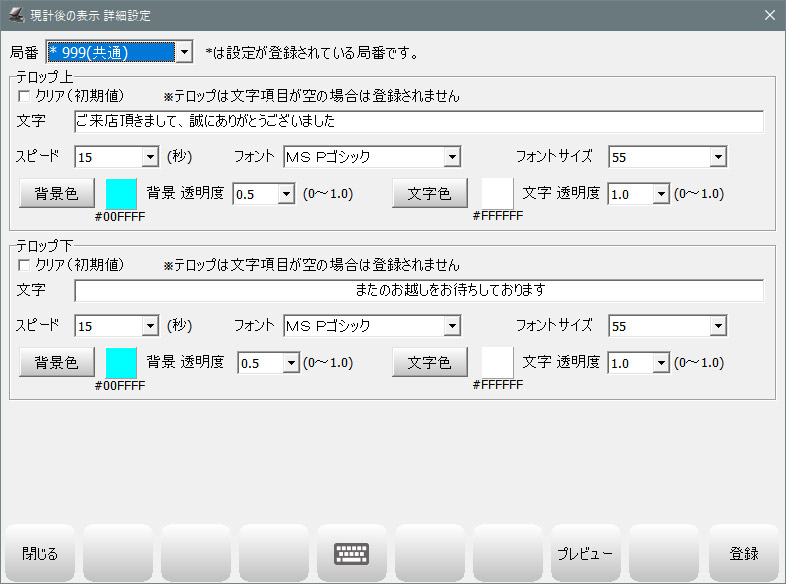
Task: Open フォント dropdown in テロップ上
Action: [452, 157]
